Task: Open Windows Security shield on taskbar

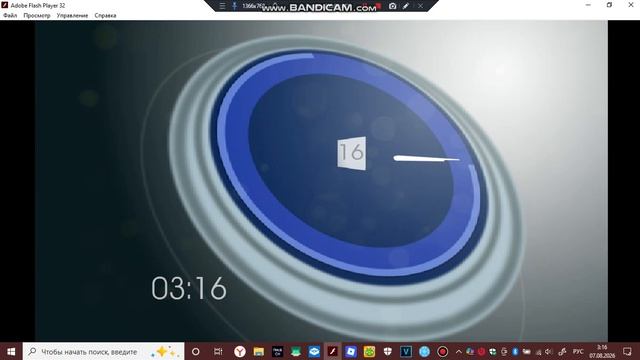Action: tap(387, 351)
